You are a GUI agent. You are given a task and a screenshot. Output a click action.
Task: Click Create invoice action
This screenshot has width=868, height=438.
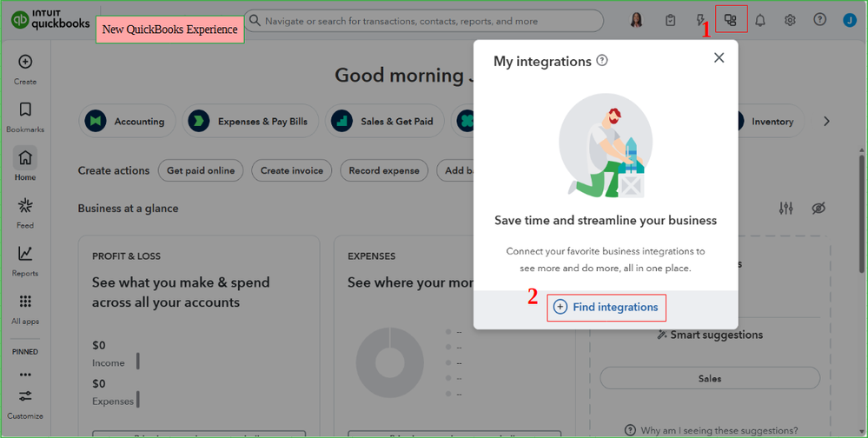[x=292, y=170]
